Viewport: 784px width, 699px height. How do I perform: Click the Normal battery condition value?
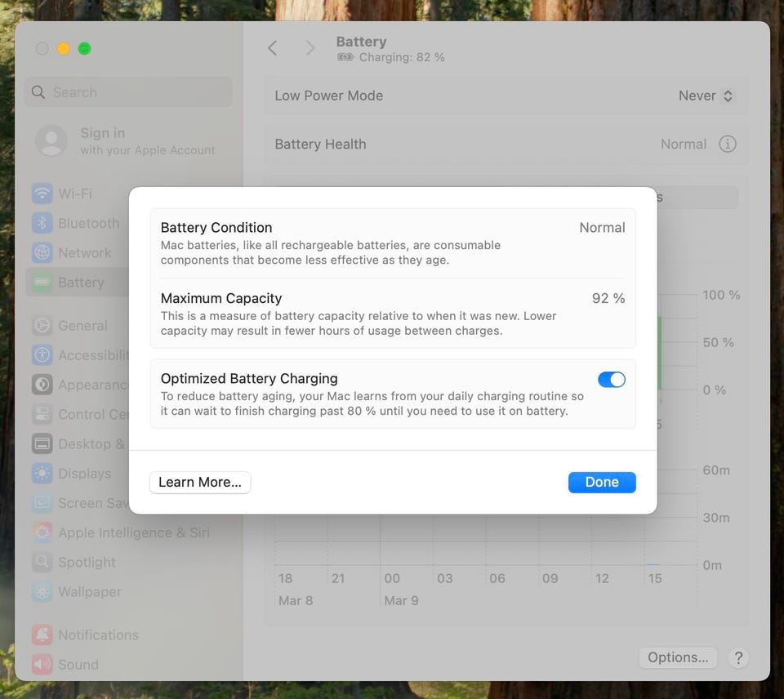[x=602, y=228]
